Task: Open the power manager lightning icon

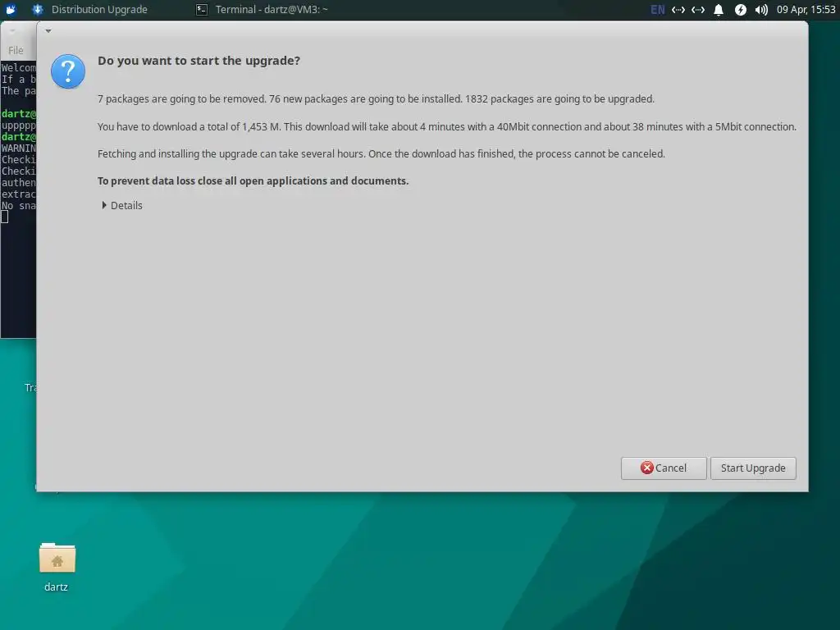Action: pos(741,10)
